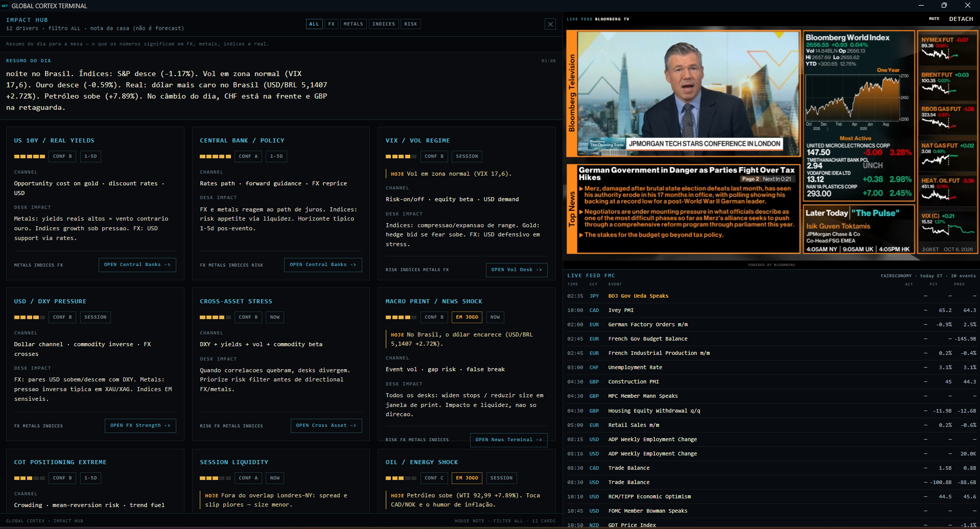
Task: Click NOW badge on Cross-Asset Stress card
Action: tap(275, 317)
